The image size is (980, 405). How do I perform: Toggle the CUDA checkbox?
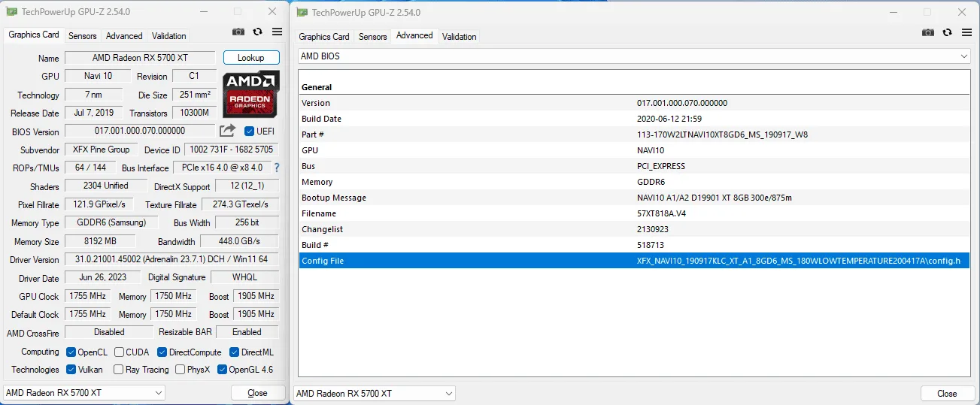coord(118,352)
